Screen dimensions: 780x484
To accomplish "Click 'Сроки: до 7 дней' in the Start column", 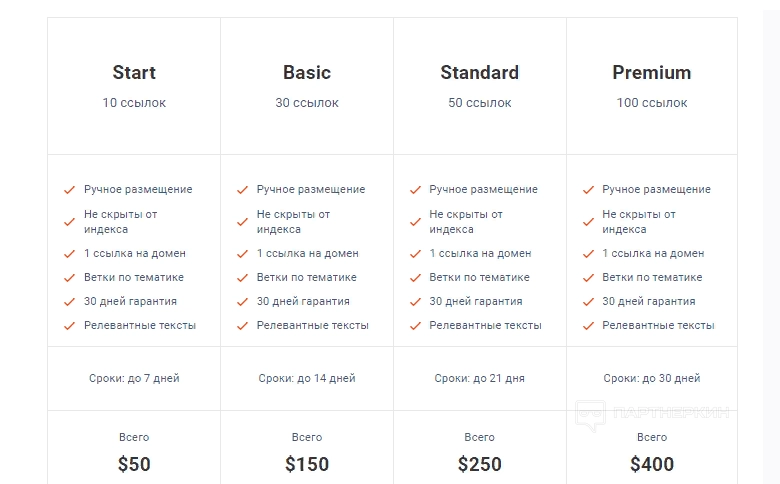I will [x=134, y=378].
